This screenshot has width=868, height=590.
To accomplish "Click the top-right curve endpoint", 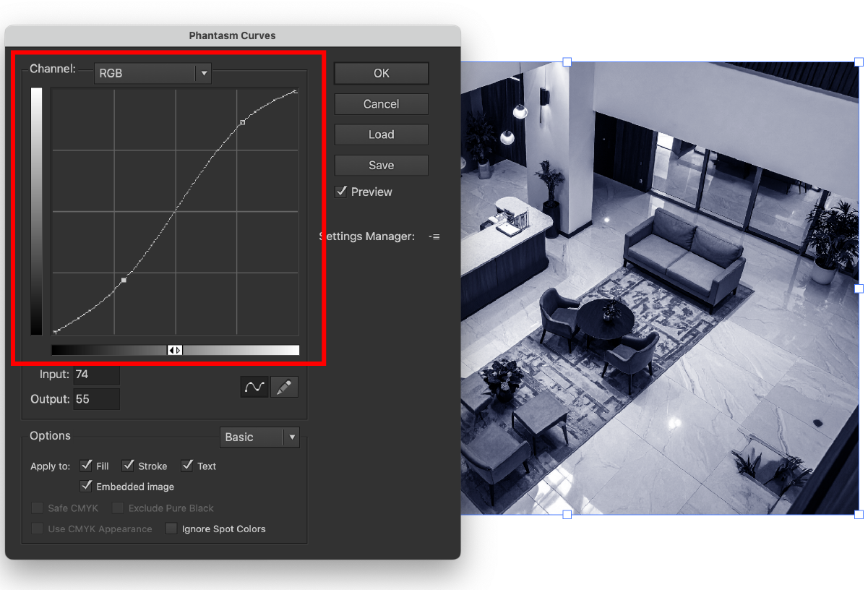I will coord(295,92).
